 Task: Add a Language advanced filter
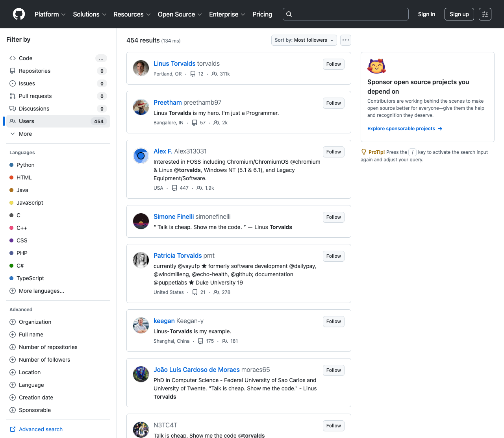(x=58, y=385)
